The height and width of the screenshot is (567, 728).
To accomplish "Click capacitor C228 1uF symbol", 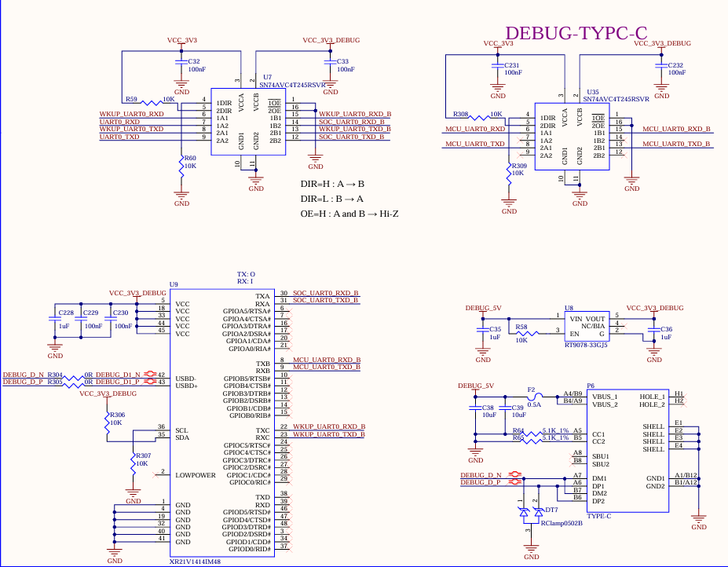I will [x=55, y=319].
